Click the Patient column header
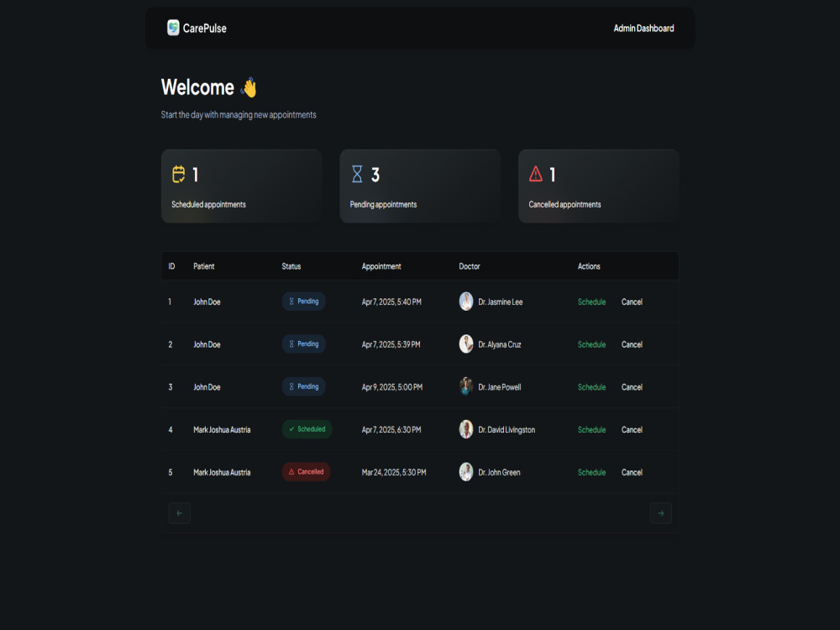 pyautogui.click(x=203, y=266)
